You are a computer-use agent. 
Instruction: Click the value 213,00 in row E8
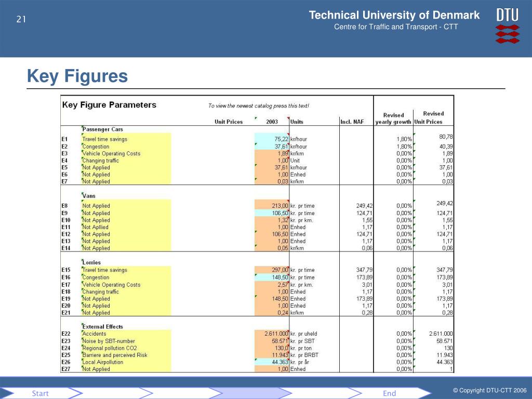click(x=280, y=206)
